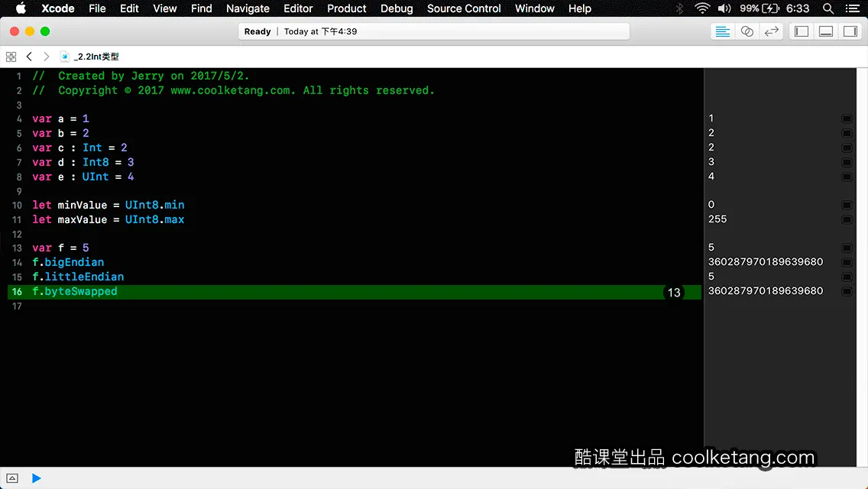
Task: Run the playground with the play button
Action: [36, 478]
